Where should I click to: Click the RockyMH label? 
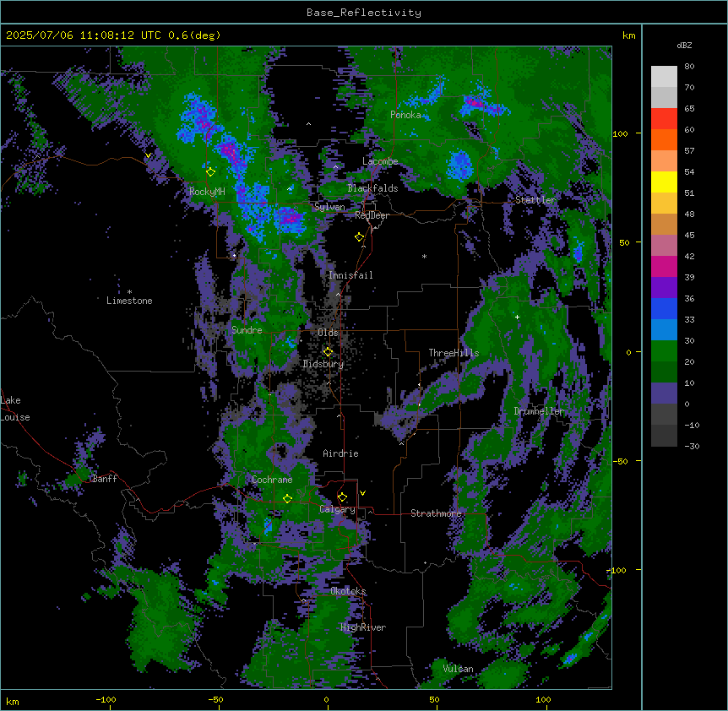207,192
